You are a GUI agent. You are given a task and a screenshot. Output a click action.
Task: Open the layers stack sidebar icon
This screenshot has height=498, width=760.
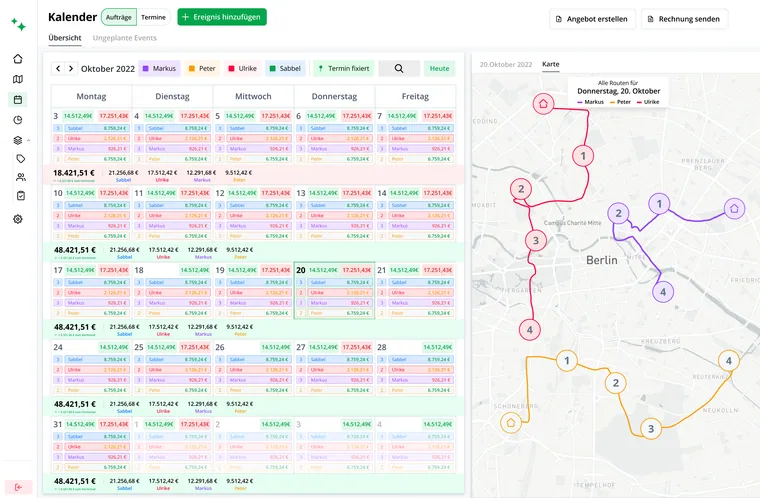coord(18,140)
